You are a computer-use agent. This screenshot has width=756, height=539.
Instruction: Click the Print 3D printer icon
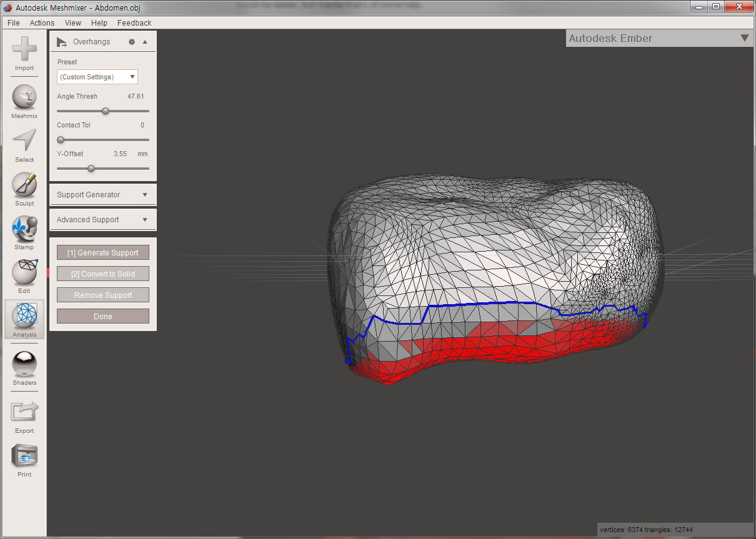click(24, 456)
